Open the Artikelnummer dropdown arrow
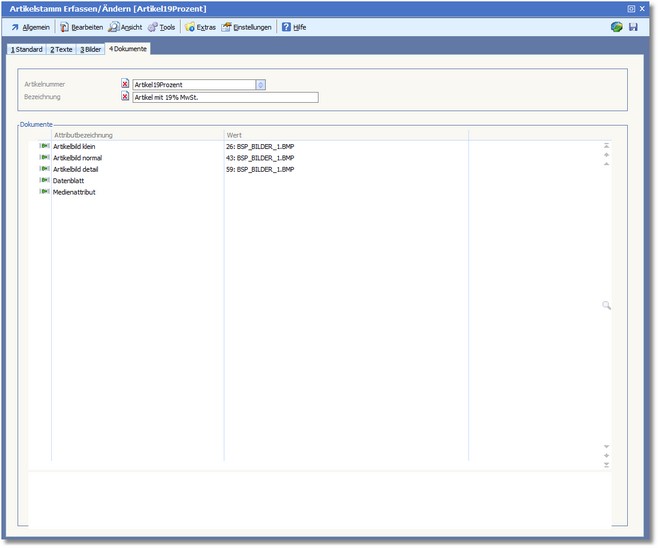 (x=260, y=85)
